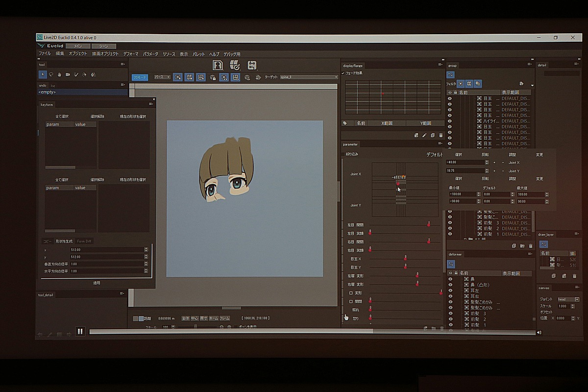
Task: Select the arrow selection tool
Action: [43, 74]
